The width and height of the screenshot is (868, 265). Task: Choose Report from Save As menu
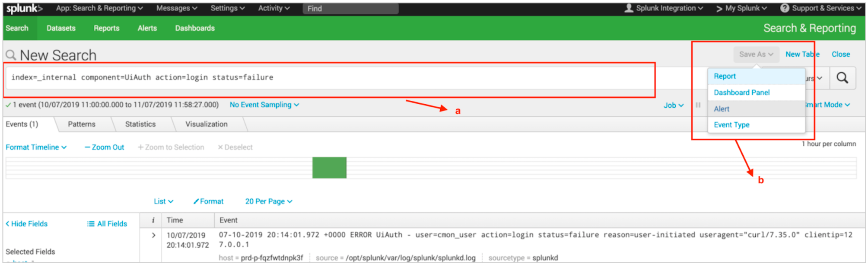tap(756, 76)
